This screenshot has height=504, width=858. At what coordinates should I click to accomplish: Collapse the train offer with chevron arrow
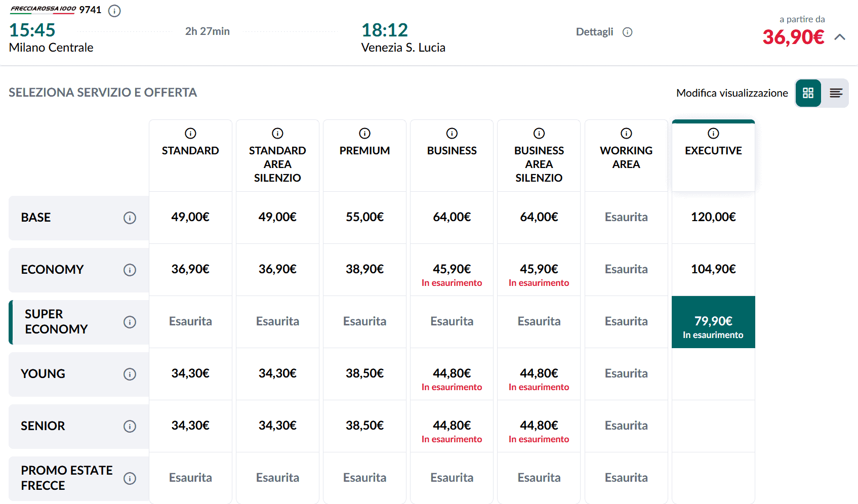point(840,37)
